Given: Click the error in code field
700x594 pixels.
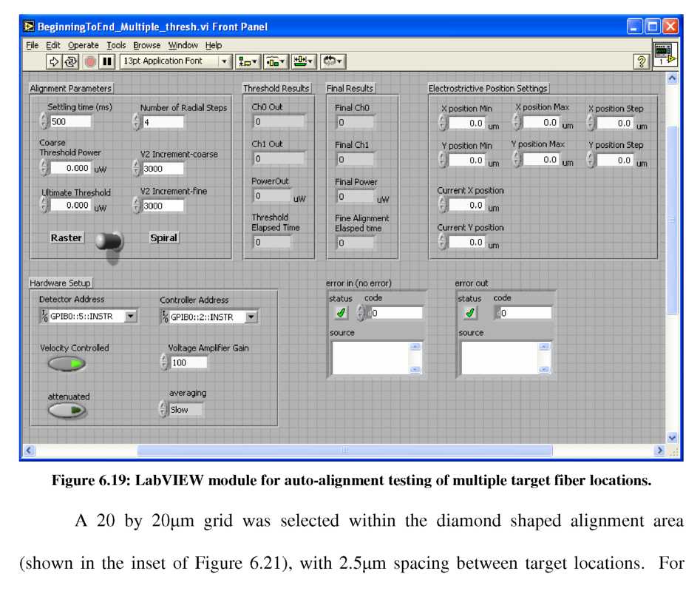Looking at the screenshot, I should [x=396, y=313].
